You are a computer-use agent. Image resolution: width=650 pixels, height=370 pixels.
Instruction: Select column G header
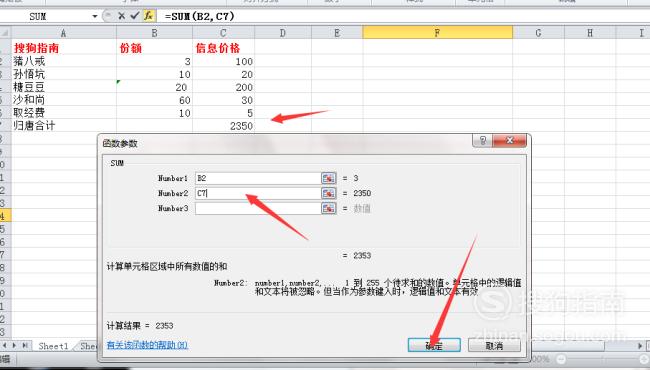[538, 33]
